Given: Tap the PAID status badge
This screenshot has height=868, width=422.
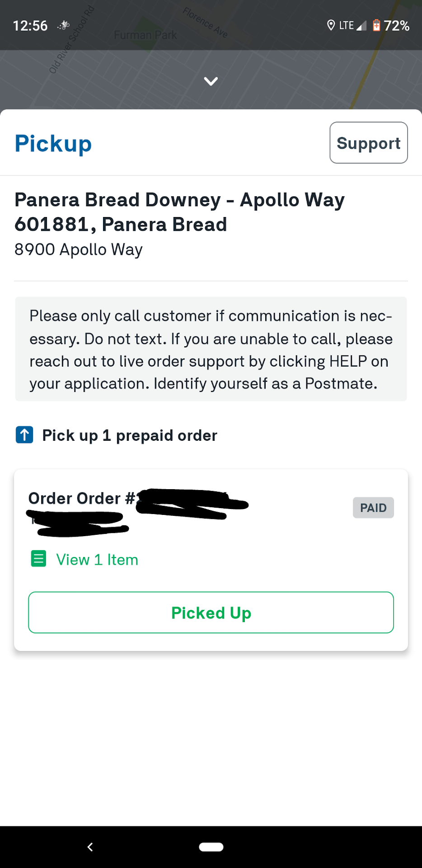Looking at the screenshot, I should (373, 508).
